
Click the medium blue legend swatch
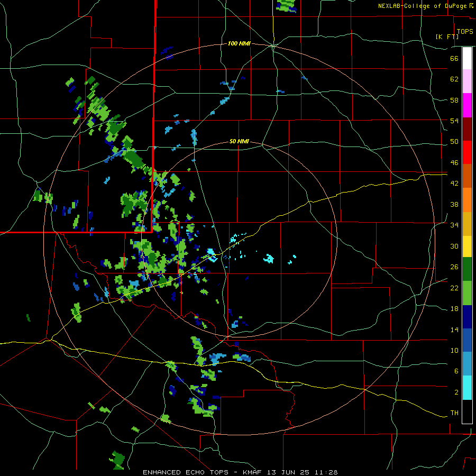(467, 340)
